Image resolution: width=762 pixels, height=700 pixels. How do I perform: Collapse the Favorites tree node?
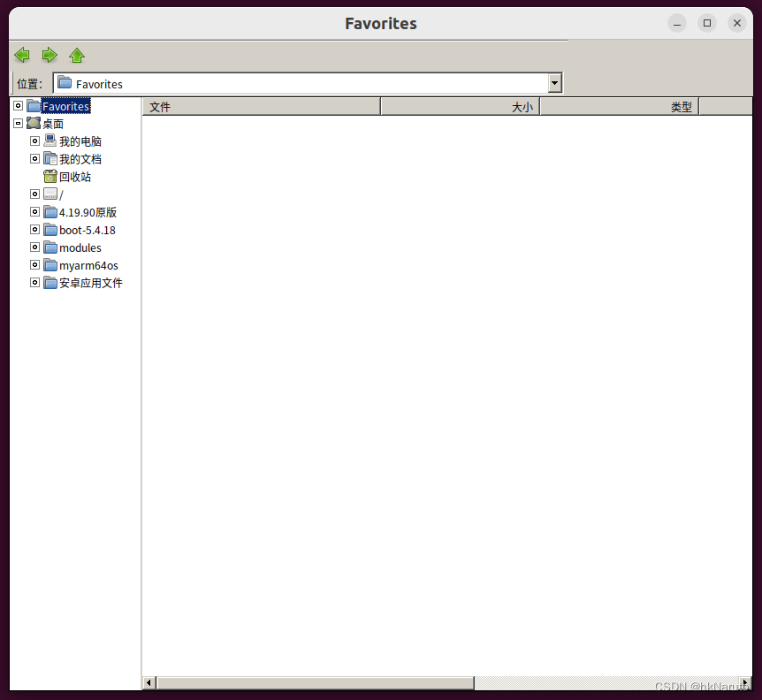coord(18,105)
